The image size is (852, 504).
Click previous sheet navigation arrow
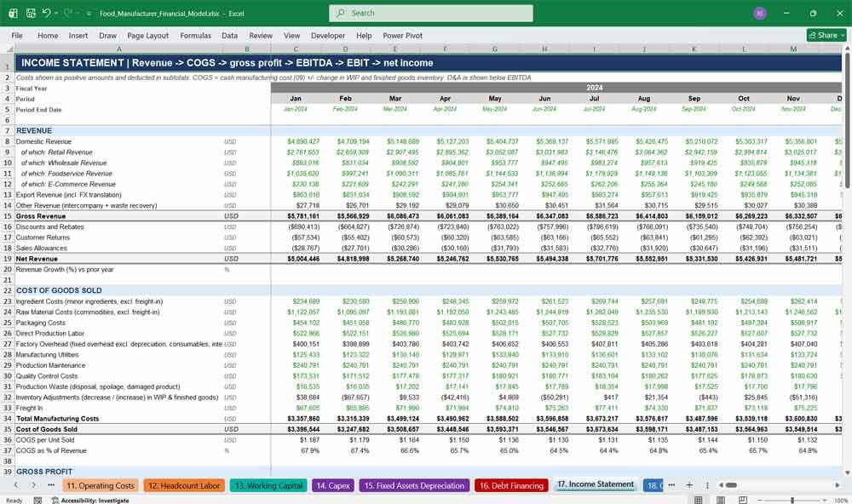click(x=16, y=485)
